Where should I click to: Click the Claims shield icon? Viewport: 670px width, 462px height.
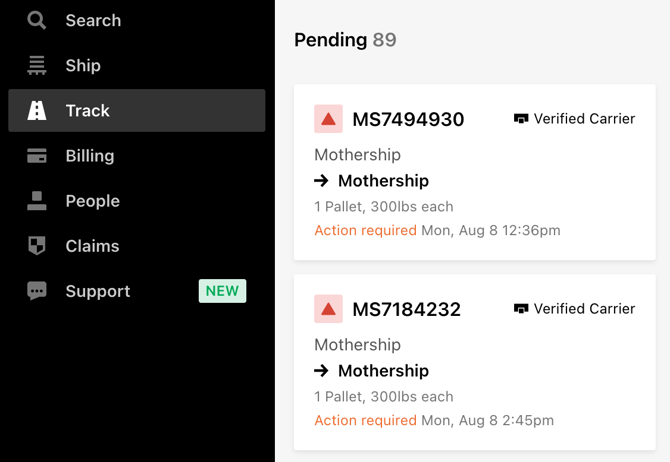pyautogui.click(x=37, y=246)
